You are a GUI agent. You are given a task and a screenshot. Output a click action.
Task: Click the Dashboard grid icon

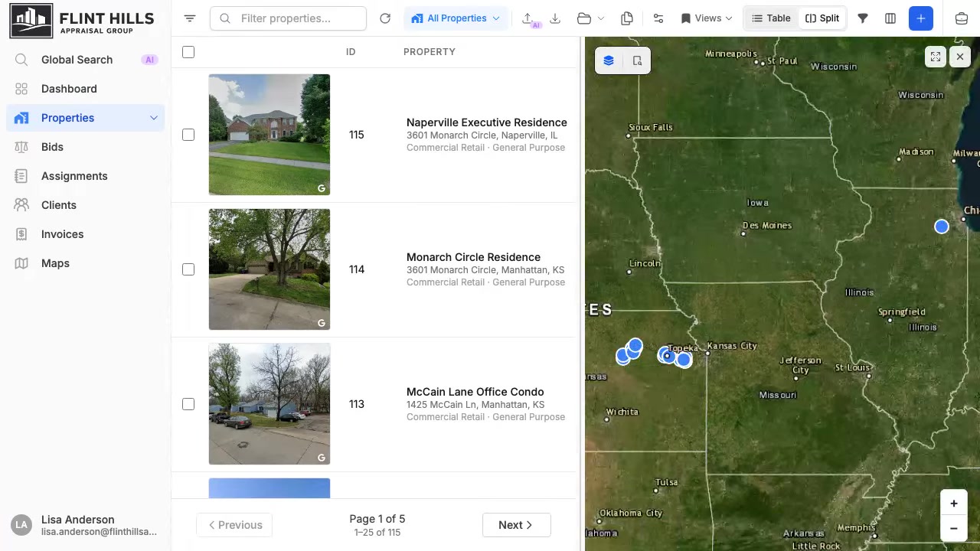[21, 89]
